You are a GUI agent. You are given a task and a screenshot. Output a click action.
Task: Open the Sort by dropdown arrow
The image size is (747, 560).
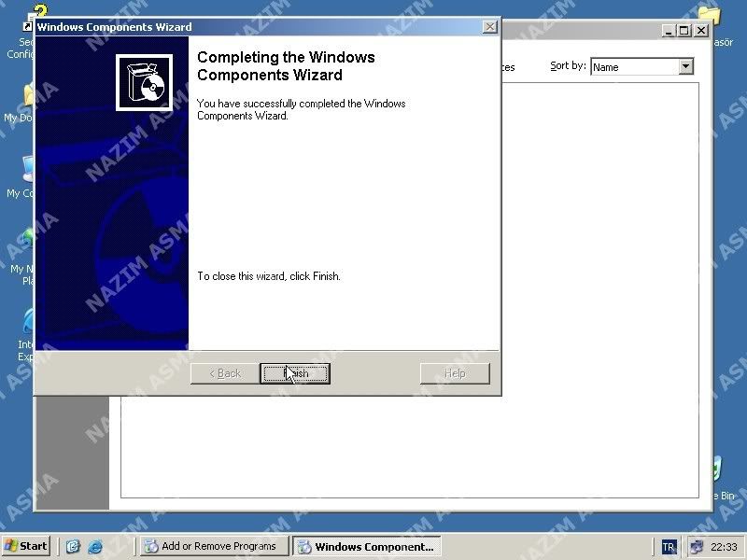(685, 66)
